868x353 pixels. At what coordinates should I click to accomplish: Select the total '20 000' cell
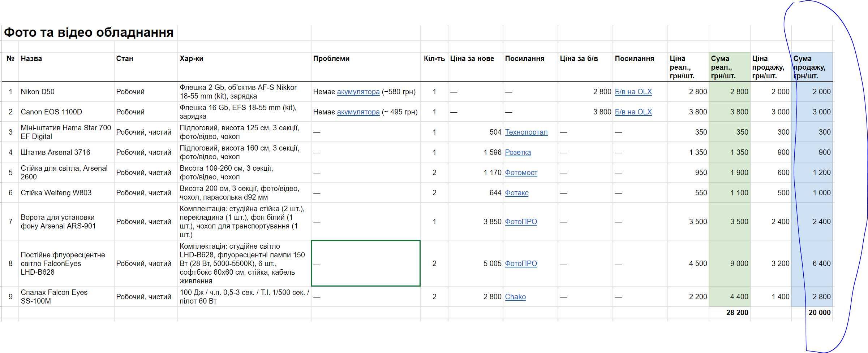[812, 313]
